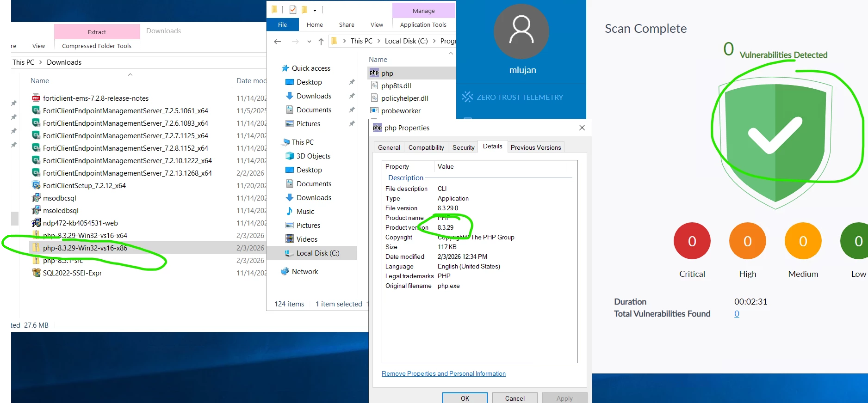Click Cancel in php Properties
This screenshot has height=403, width=868.
pyautogui.click(x=515, y=398)
